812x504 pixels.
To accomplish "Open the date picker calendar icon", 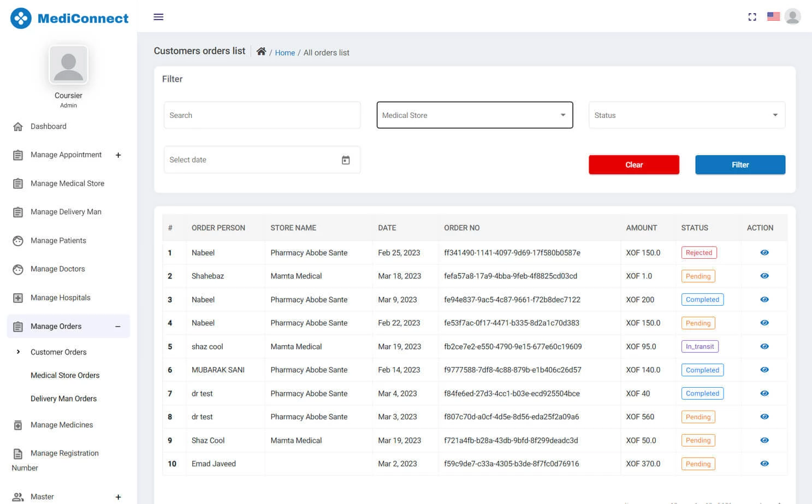I will pyautogui.click(x=346, y=159).
